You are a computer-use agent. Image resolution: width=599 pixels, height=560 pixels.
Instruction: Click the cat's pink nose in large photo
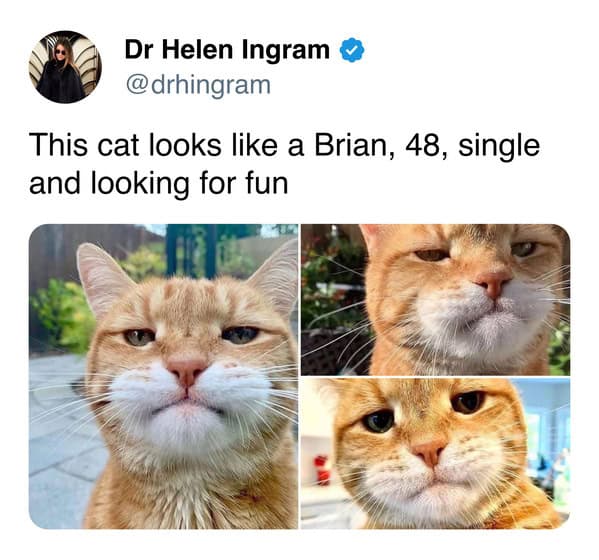coord(186,372)
